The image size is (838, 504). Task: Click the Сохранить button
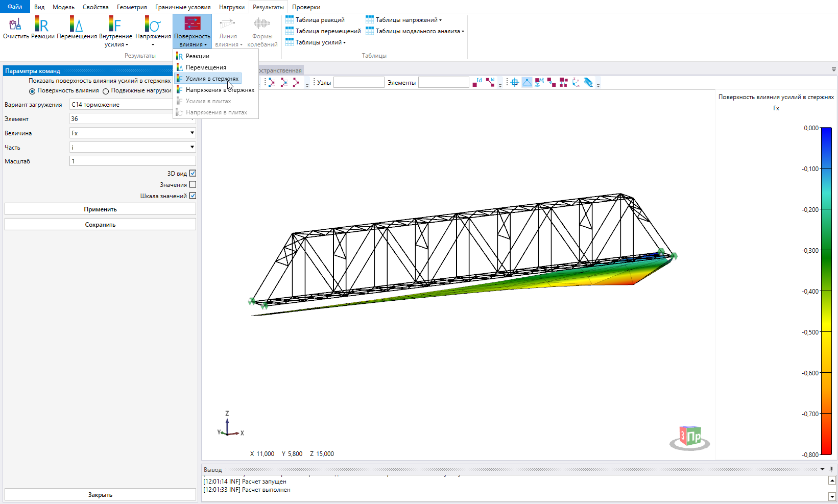[100, 225]
